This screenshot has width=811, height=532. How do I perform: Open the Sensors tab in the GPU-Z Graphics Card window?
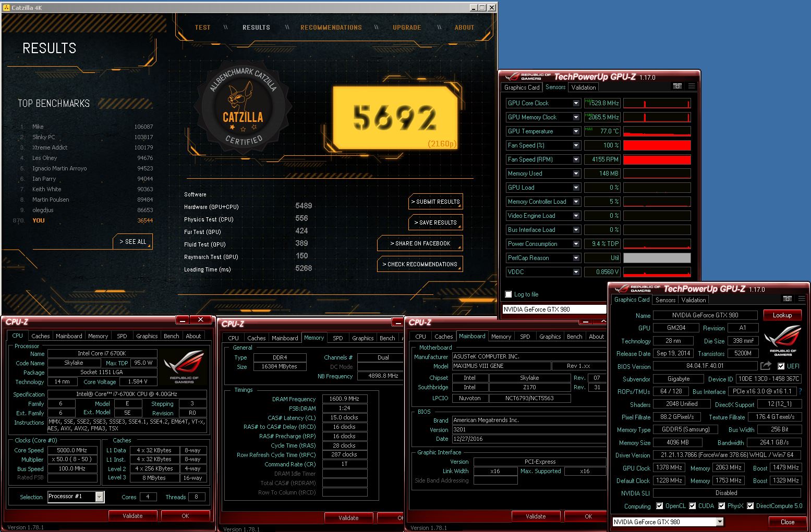tap(665, 300)
